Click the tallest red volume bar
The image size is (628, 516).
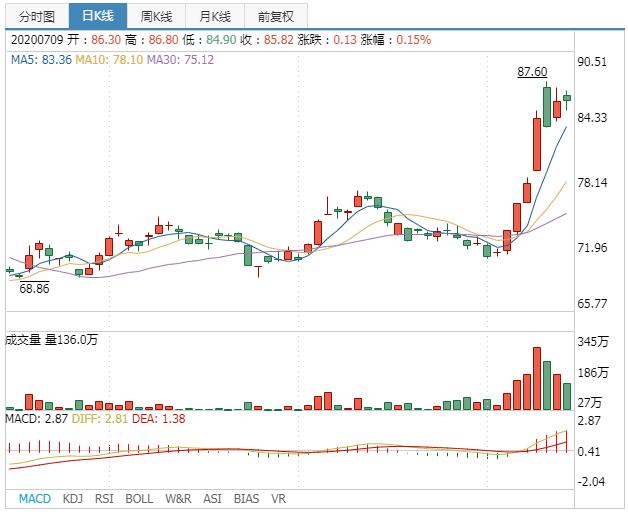537,378
